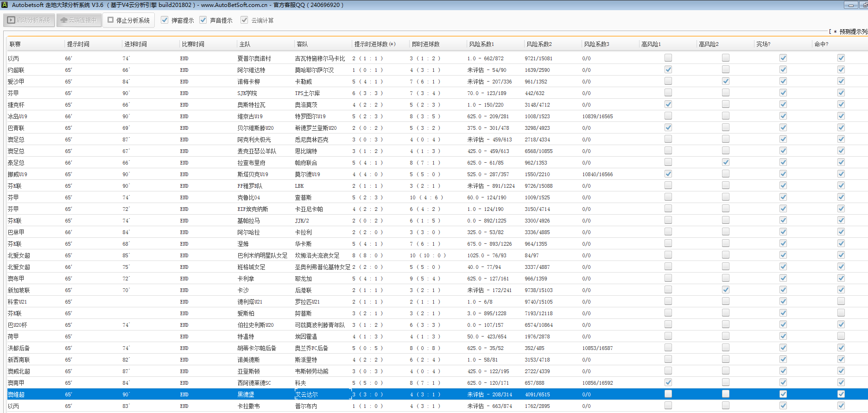Viewport: 868px width, 413px height.
Task: Uncheck 高风险1 for the 约超联 row
Action: 668,70
